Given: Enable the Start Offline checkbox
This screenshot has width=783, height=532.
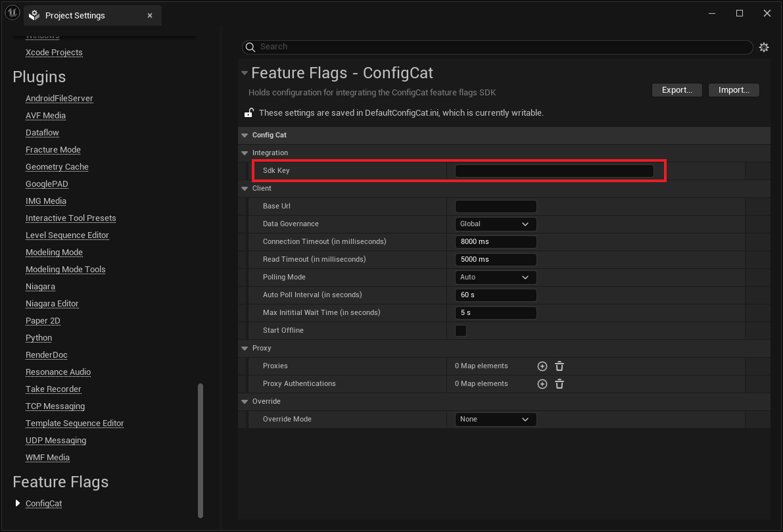Looking at the screenshot, I should pyautogui.click(x=460, y=330).
